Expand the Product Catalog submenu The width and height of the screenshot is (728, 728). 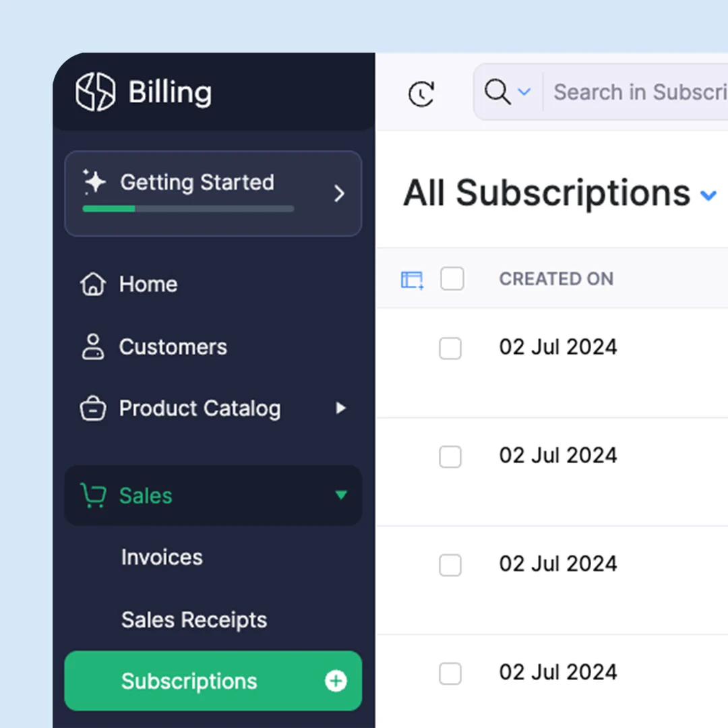340,408
